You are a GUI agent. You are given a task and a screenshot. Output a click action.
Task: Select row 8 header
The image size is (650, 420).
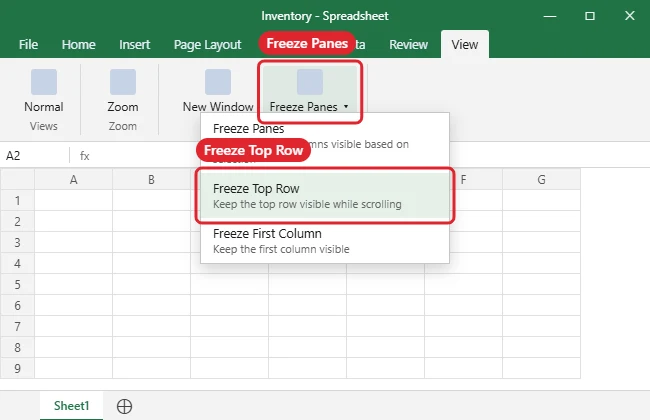coord(17,347)
